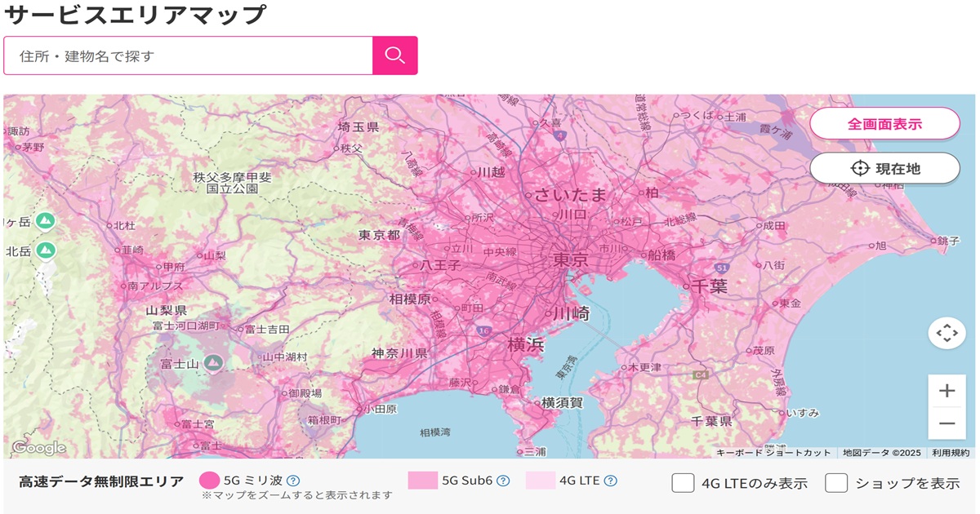Open 利用規約 link on map
The height and width of the screenshot is (514, 980).
click(x=951, y=453)
